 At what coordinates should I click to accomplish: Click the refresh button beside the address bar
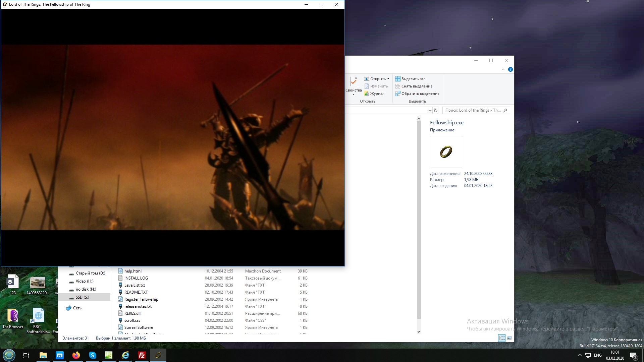436,110
